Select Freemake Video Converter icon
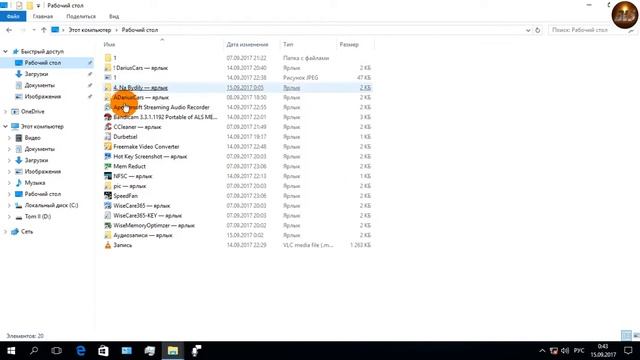This screenshot has height=360, width=640. click(108, 147)
